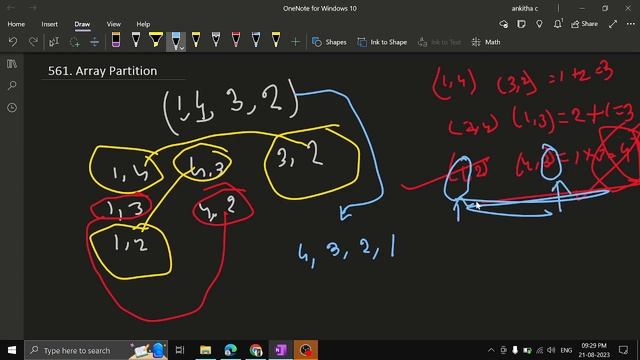Viewport: 640px width, 360px height.
Task: Open the Draw tab
Action: coord(82,24)
